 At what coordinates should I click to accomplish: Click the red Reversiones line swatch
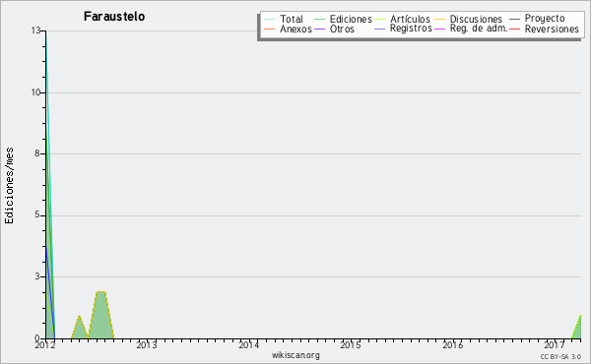[514, 29]
